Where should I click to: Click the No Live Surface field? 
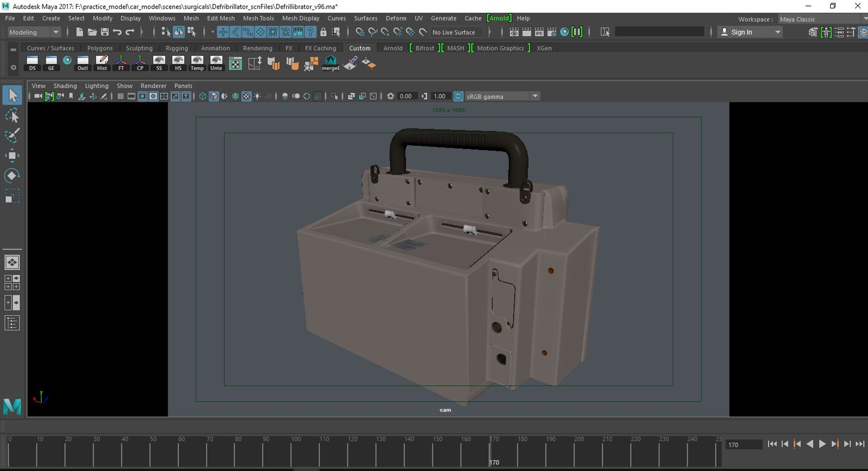[x=456, y=32]
